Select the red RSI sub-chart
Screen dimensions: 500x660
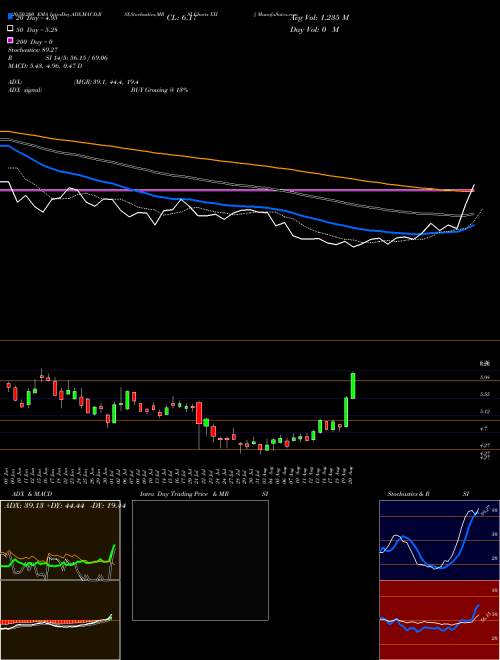coord(439,620)
